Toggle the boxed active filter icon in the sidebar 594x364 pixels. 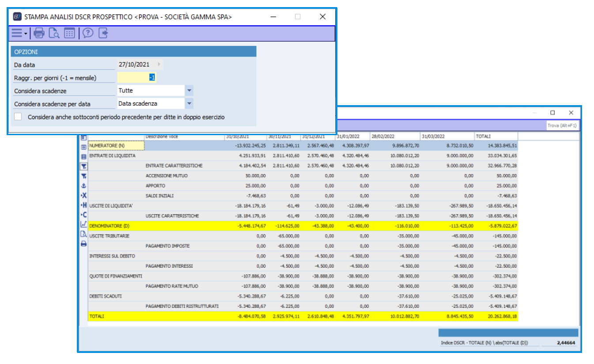(x=83, y=167)
